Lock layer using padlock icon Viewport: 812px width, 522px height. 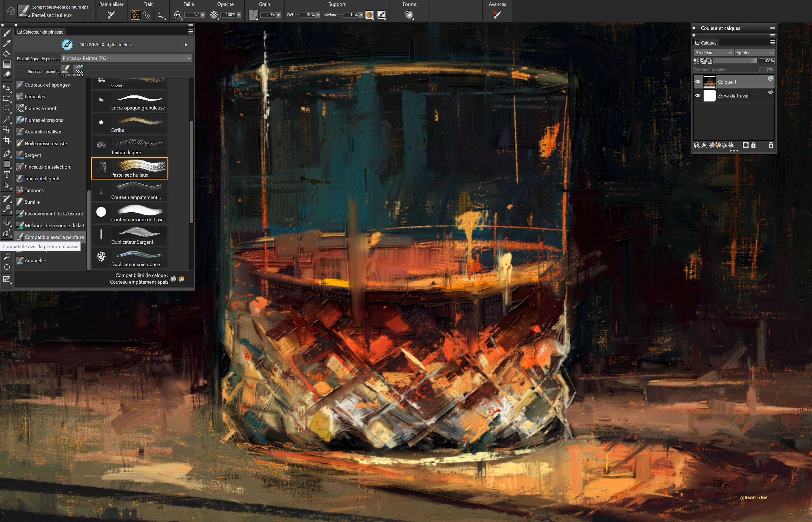point(753,145)
